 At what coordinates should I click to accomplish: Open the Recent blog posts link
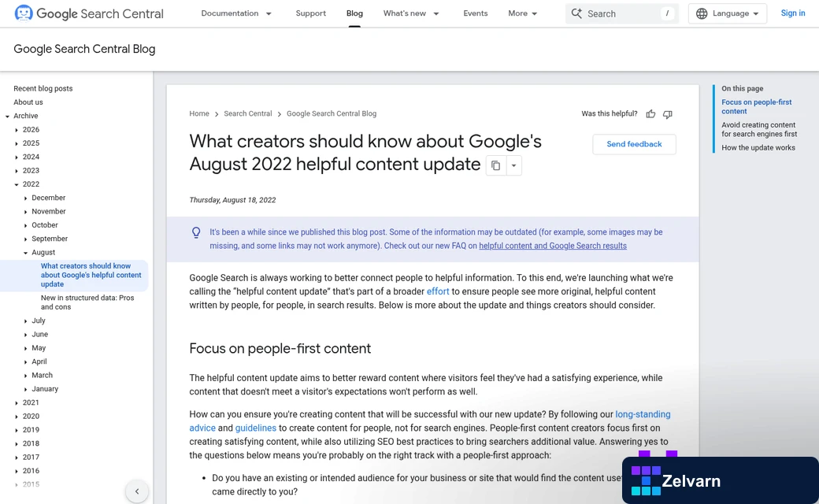click(43, 88)
